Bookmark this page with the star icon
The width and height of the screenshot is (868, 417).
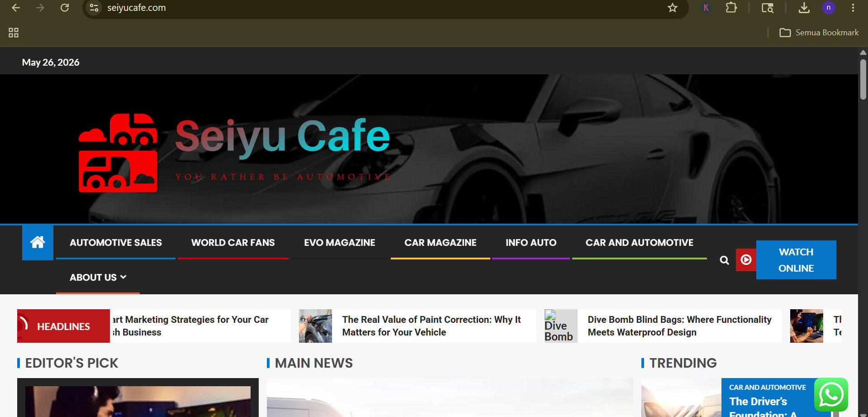click(x=673, y=8)
